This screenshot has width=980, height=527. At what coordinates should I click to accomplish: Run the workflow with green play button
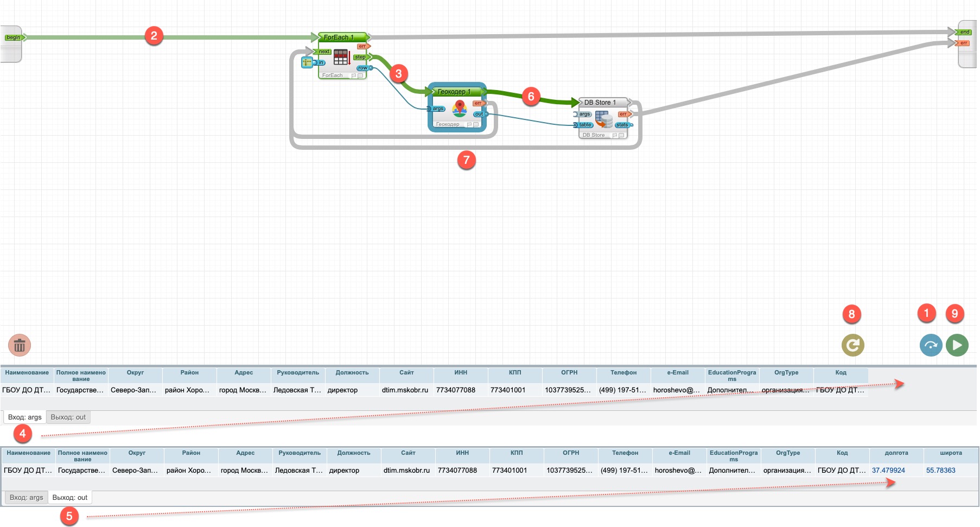[x=957, y=345]
